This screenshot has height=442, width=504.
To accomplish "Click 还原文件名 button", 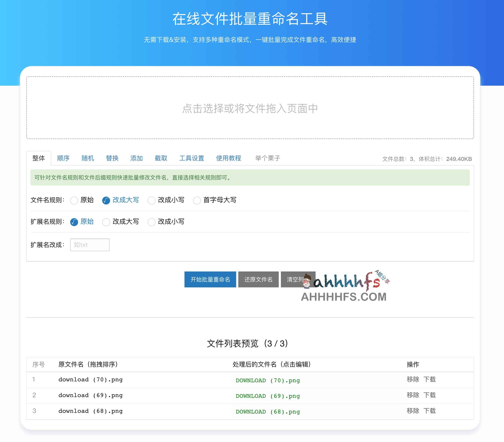I will (x=258, y=279).
